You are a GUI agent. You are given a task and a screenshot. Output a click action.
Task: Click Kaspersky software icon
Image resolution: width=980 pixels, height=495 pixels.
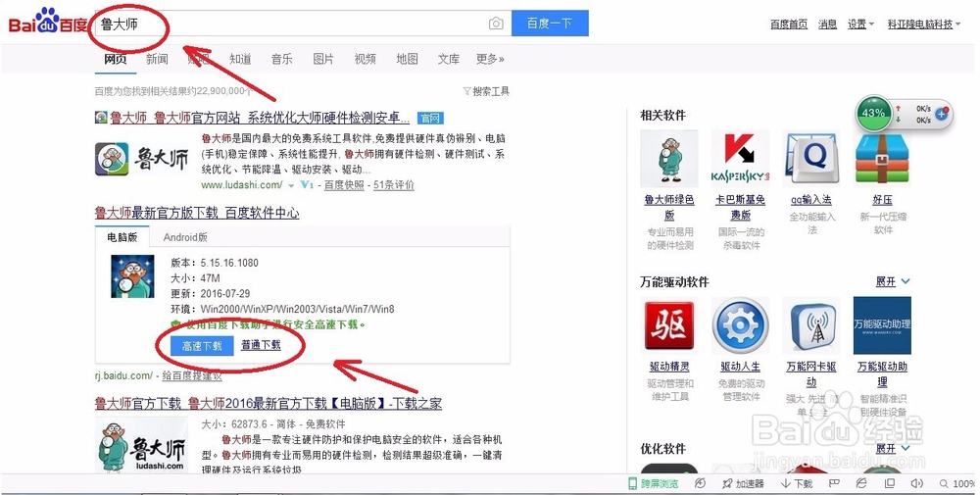pyautogui.click(x=740, y=158)
